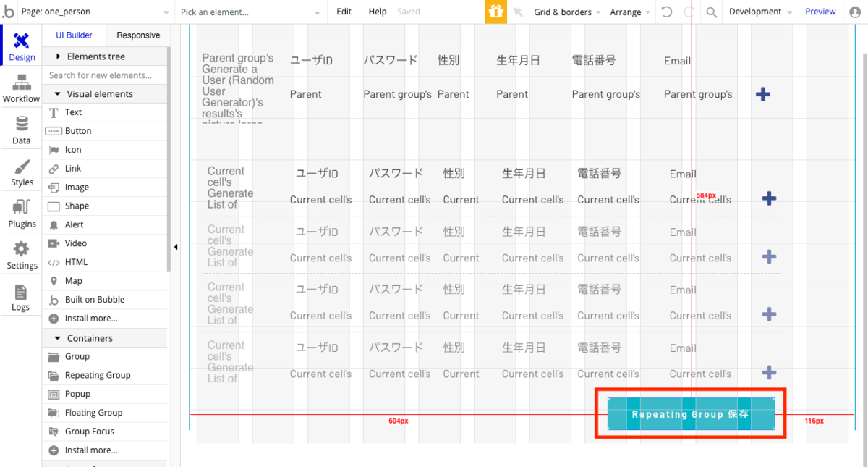868x467 pixels.
Task: Expand the Elements tree section
Action: pos(105,56)
